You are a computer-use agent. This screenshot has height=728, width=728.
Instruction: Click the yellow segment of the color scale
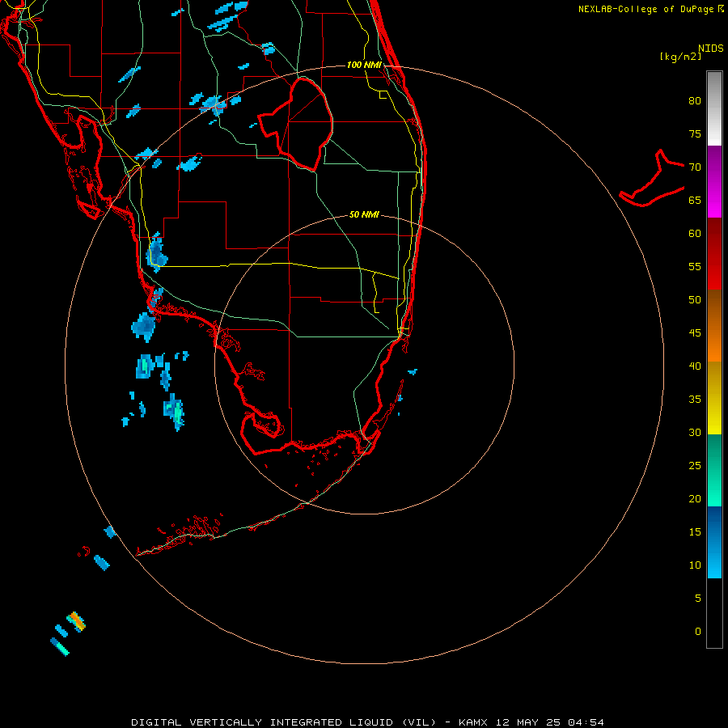pyautogui.click(x=714, y=398)
